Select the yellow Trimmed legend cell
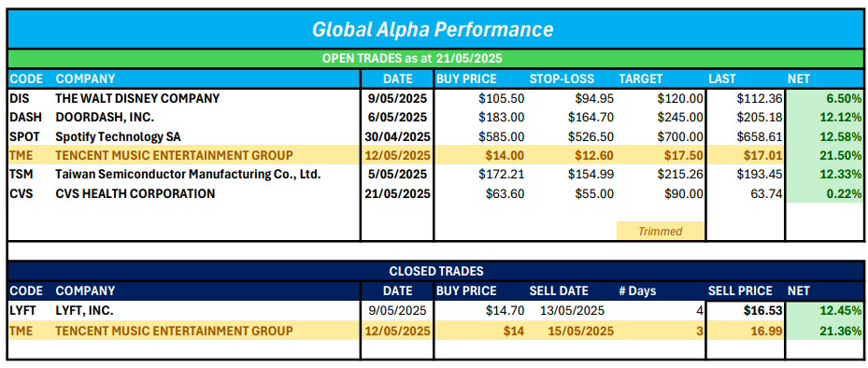Screen dimensions: 868x368 661,231
